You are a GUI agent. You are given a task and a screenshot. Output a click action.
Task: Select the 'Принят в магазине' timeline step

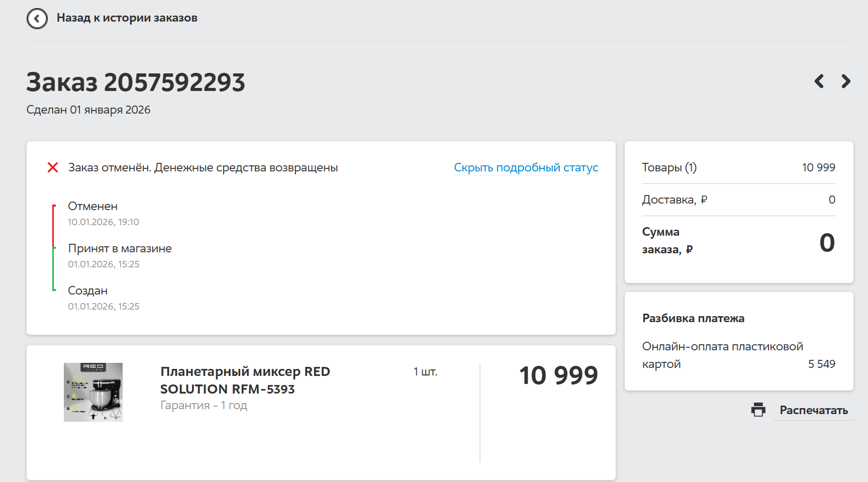click(120, 249)
